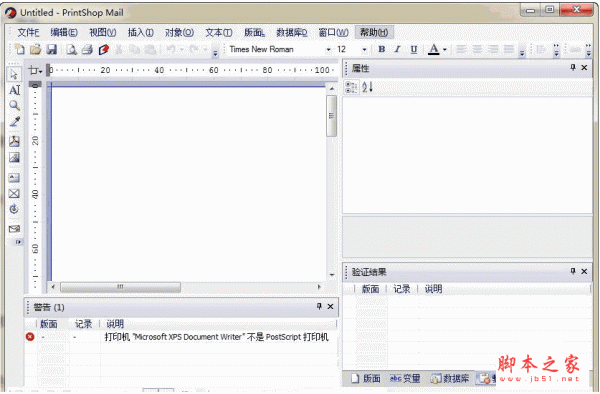Center align the text
This screenshot has height=394, width=600.
[x=477, y=49]
